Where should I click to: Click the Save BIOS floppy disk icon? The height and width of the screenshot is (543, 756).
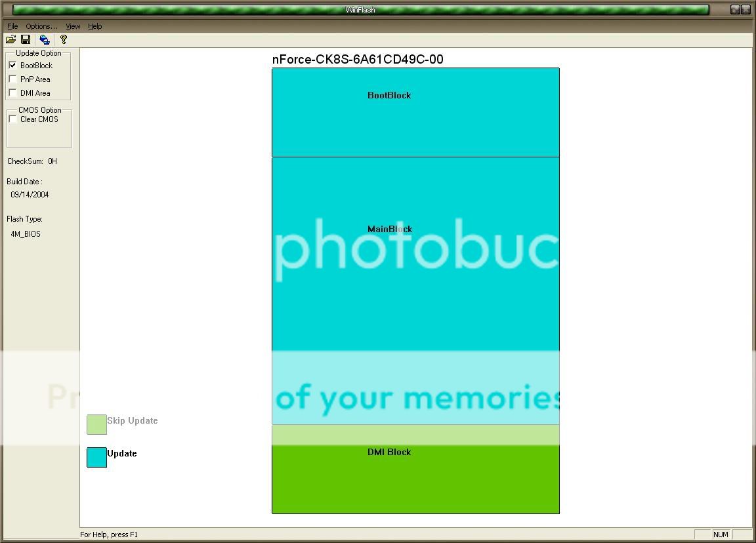pyautogui.click(x=26, y=39)
